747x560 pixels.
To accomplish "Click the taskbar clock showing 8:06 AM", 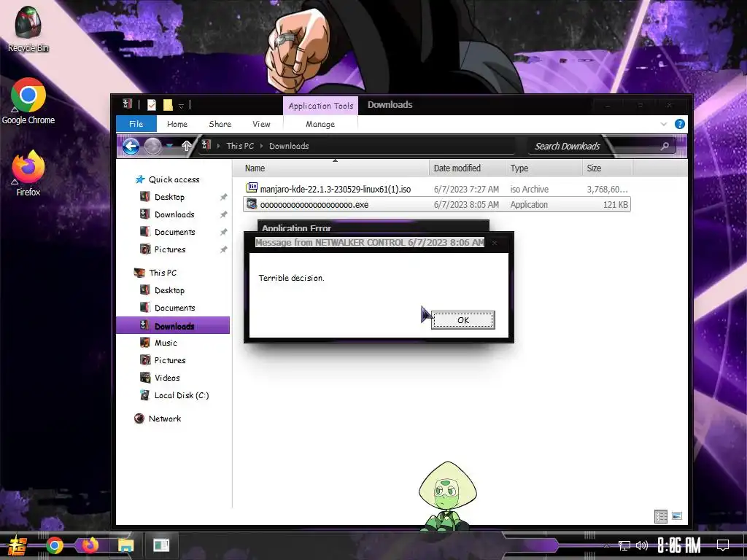I will (679, 545).
